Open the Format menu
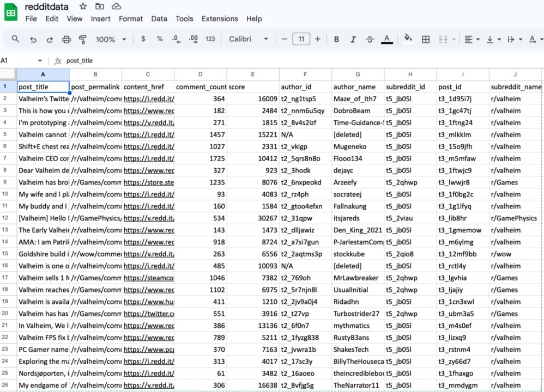 pyautogui.click(x=131, y=19)
